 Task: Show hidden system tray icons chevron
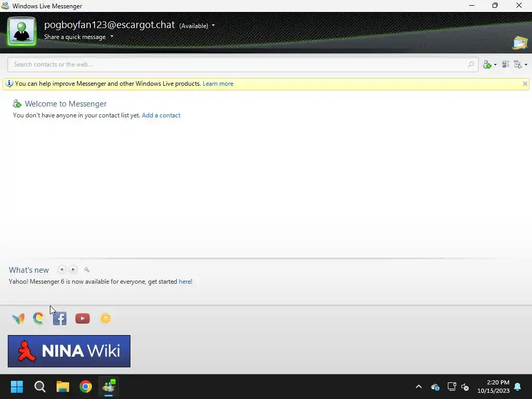(419, 387)
